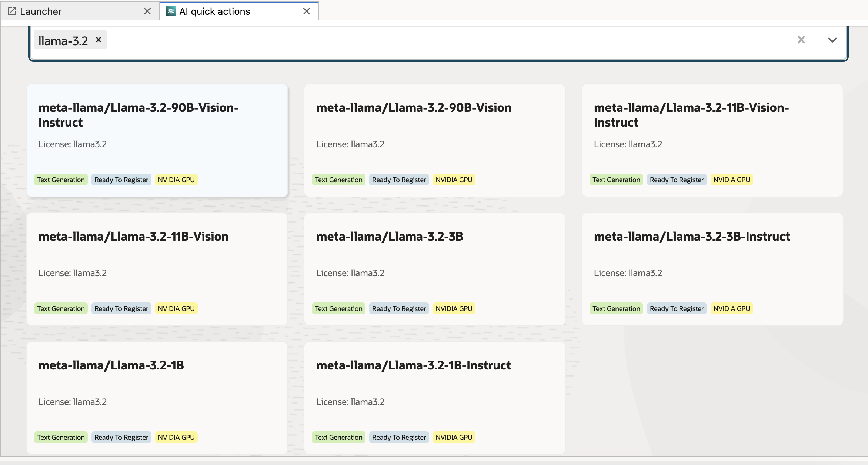Select the Llama-3.2-3B-Instruct model title
The image size is (868, 465).
click(x=692, y=236)
